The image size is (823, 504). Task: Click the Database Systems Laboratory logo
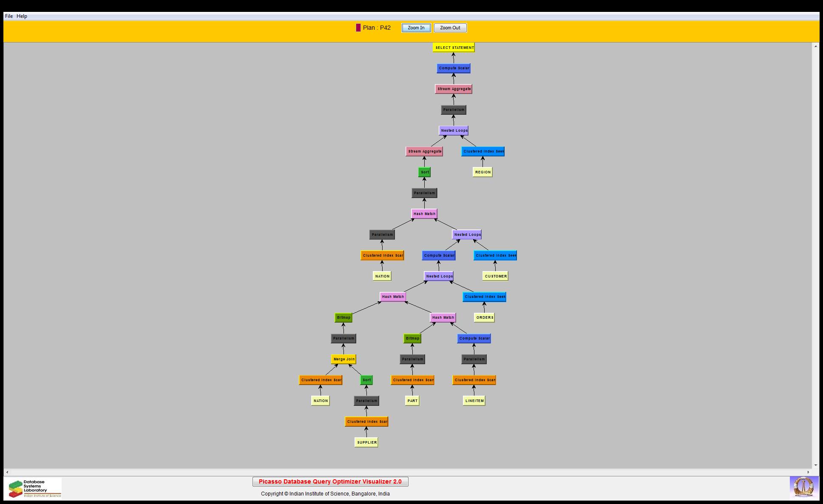tap(35, 488)
